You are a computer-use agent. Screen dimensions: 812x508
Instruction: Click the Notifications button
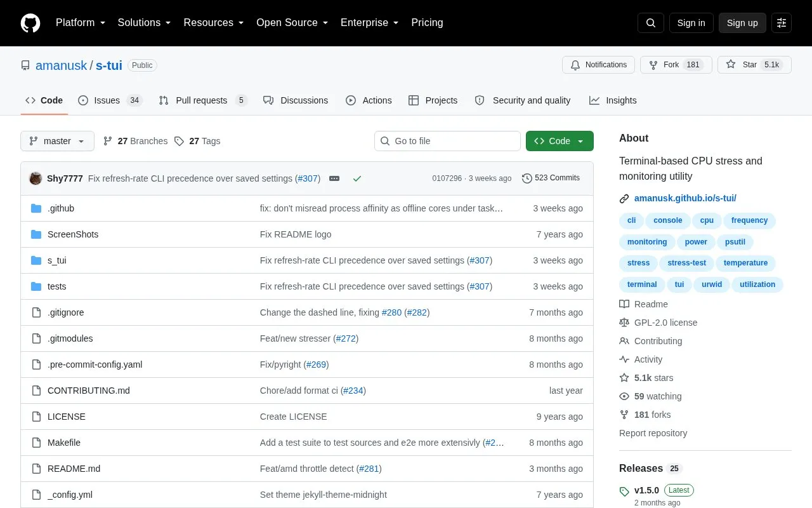(598, 65)
